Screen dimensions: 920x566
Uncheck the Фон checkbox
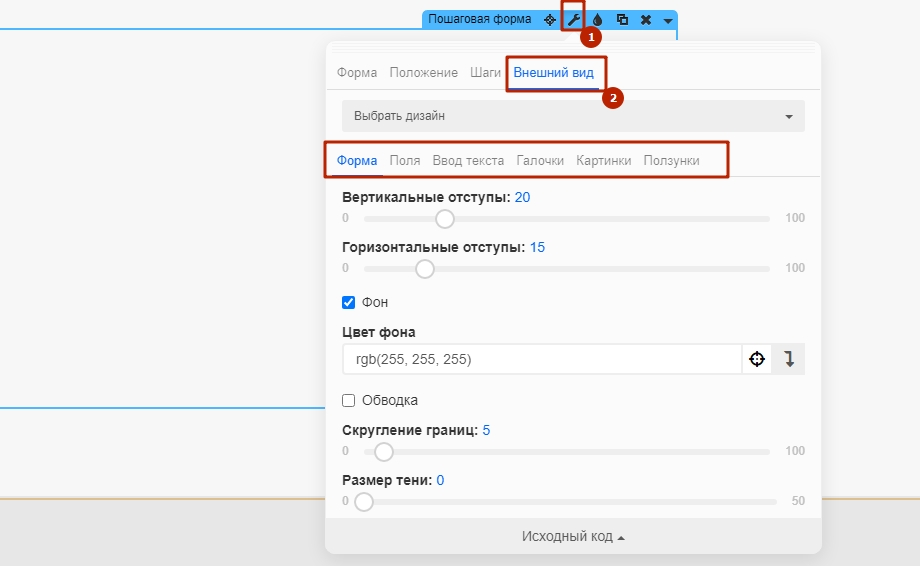[x=349, y=303]
